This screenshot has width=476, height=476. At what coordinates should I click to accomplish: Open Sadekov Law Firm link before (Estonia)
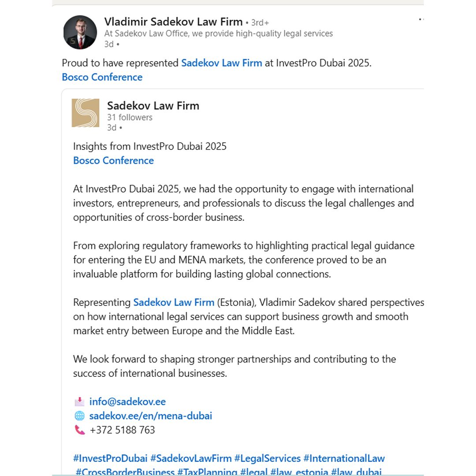(174, 302)
